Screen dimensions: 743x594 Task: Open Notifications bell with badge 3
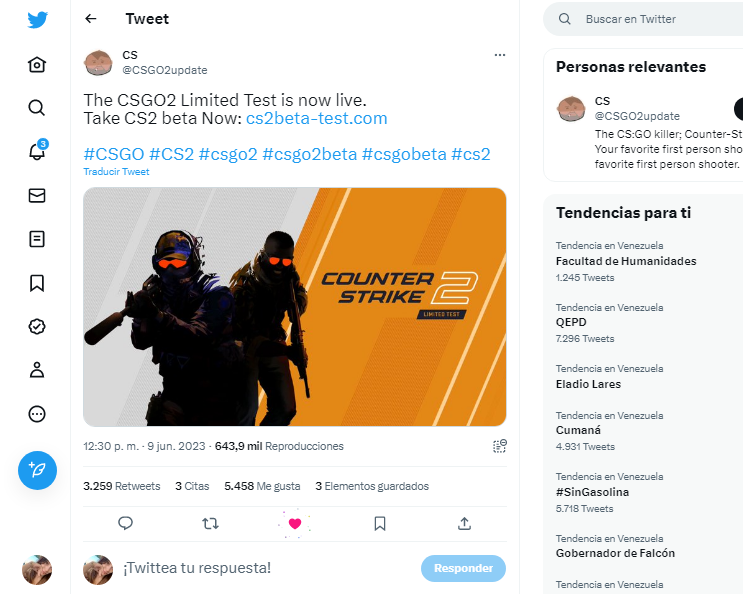tap(37, 151)
